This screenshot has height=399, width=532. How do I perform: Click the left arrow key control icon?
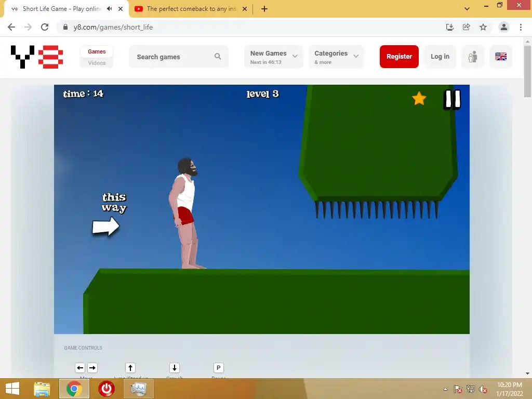coord(80,368)
